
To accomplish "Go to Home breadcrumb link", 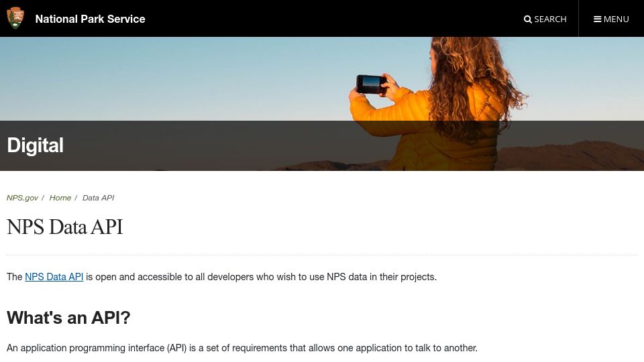I will [60, 198].
